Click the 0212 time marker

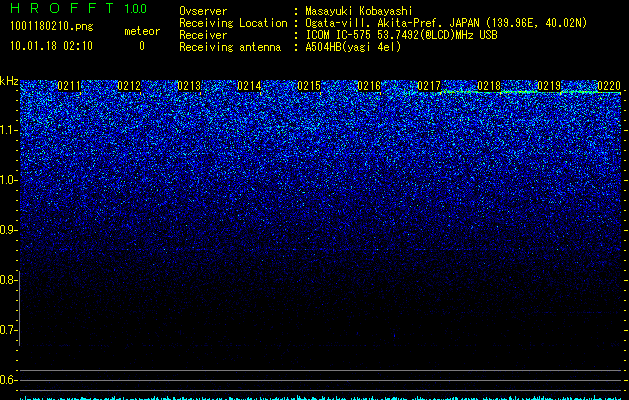pos(129,86)
